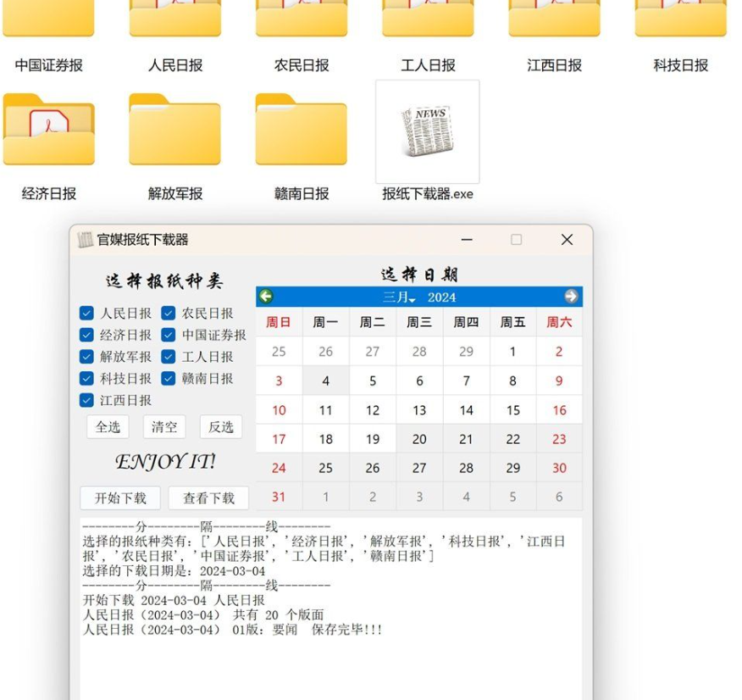Click the 周日 weekday header
The width and height of the screenshot is (742, 700).
(279, 322)
